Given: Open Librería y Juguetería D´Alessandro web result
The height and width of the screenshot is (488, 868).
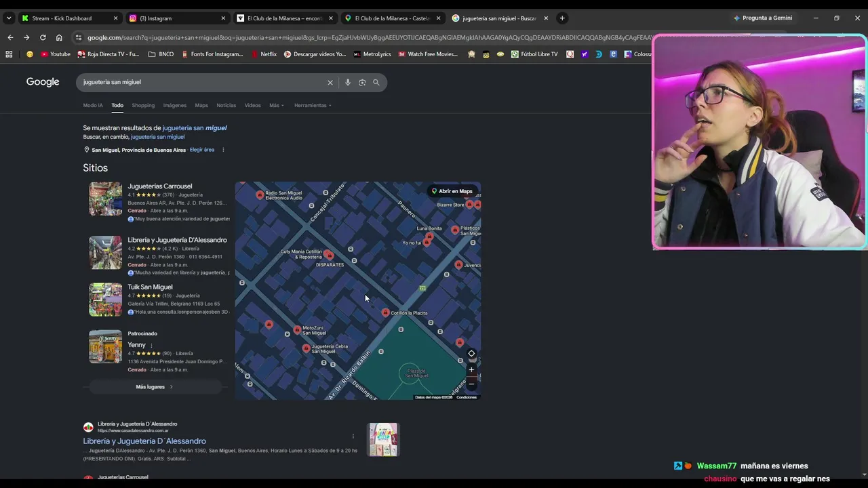Looking at the screenshot, I should click(x=144, y=441).
